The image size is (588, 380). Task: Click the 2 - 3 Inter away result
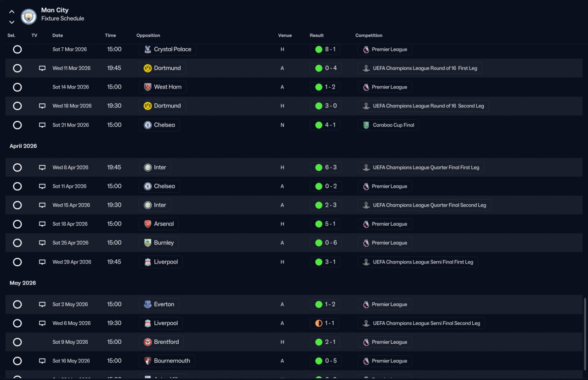click(x=325, y=205)
